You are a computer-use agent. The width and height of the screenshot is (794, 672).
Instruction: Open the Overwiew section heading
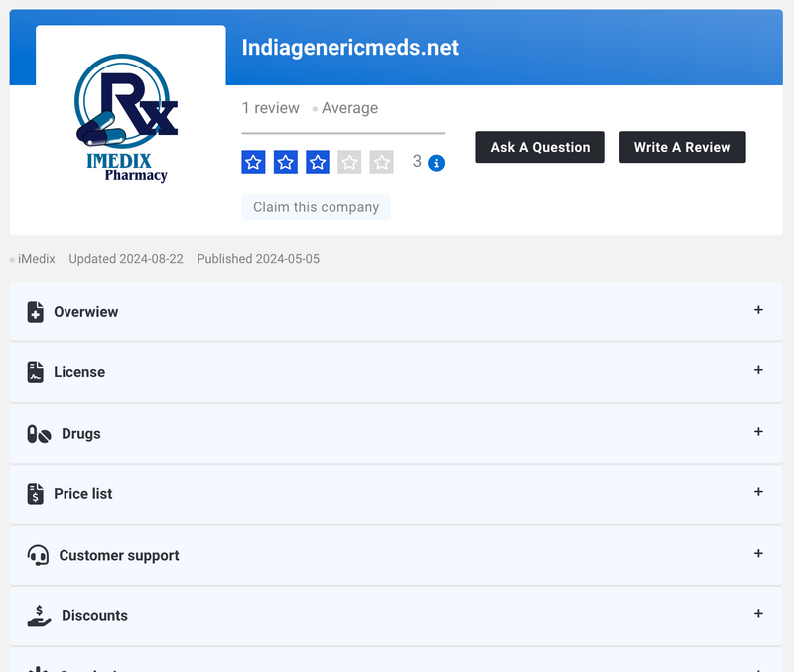86,312
